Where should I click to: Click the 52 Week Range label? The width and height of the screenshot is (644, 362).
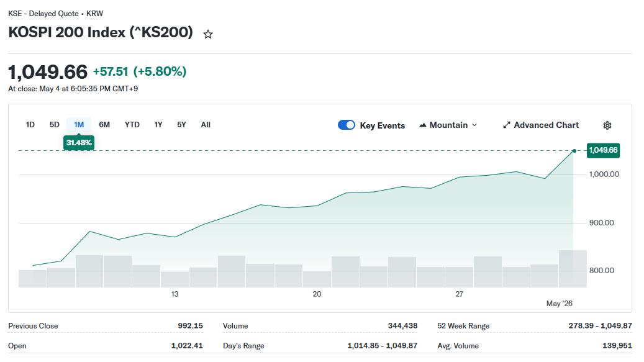[x=463, y=326]
